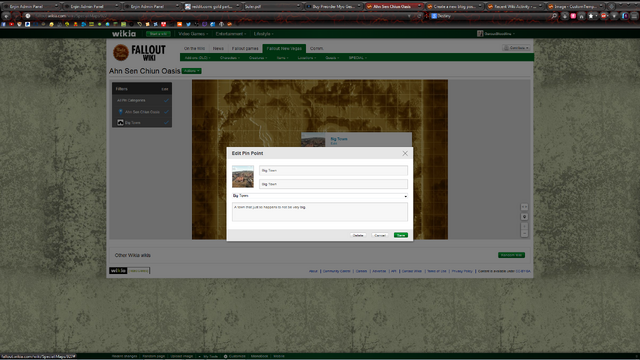Open the browser hamburger menu icon

pyautogui.click(x=634, y=16)
